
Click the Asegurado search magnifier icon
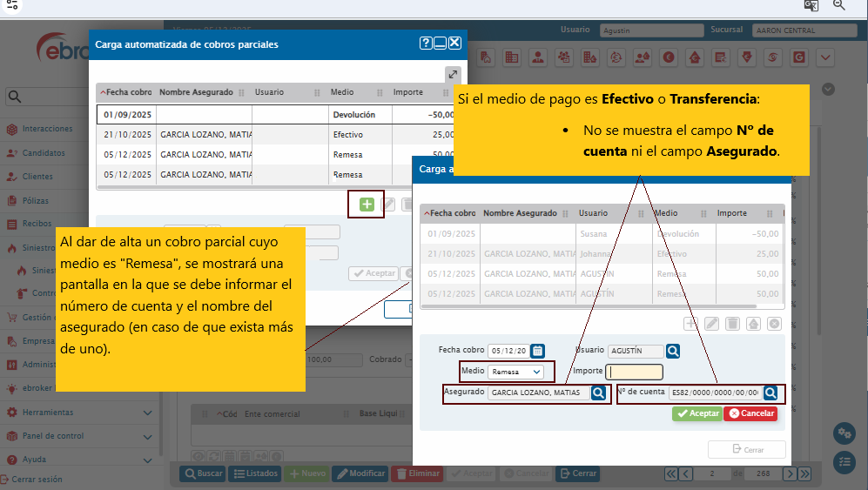(x=598, y=393)
